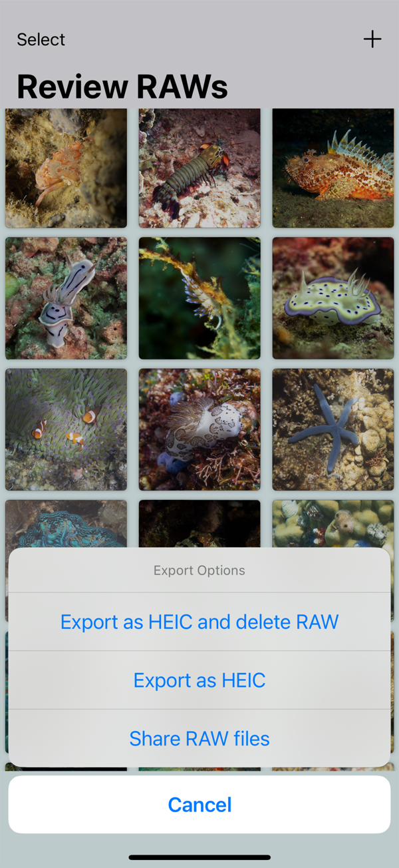The image size is (399, 868).
Task: Tap the plus icon to add RAWs
Action: [x=372, y=39]
